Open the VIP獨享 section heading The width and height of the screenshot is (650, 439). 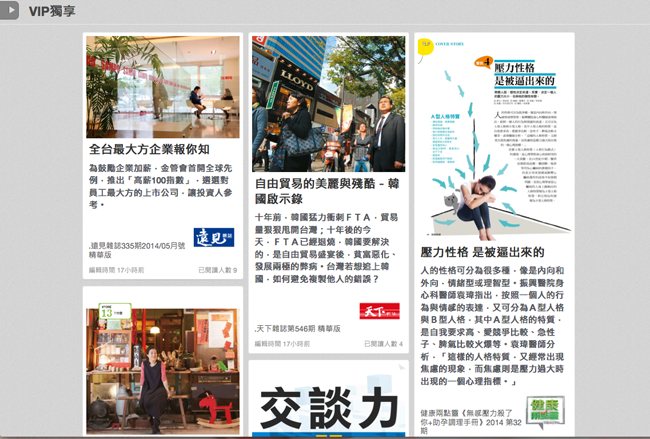[52, 11]
